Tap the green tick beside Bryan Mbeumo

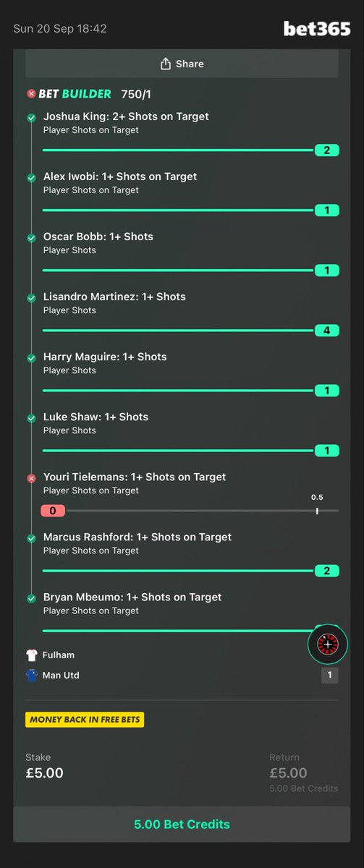(x=31, y=598)
